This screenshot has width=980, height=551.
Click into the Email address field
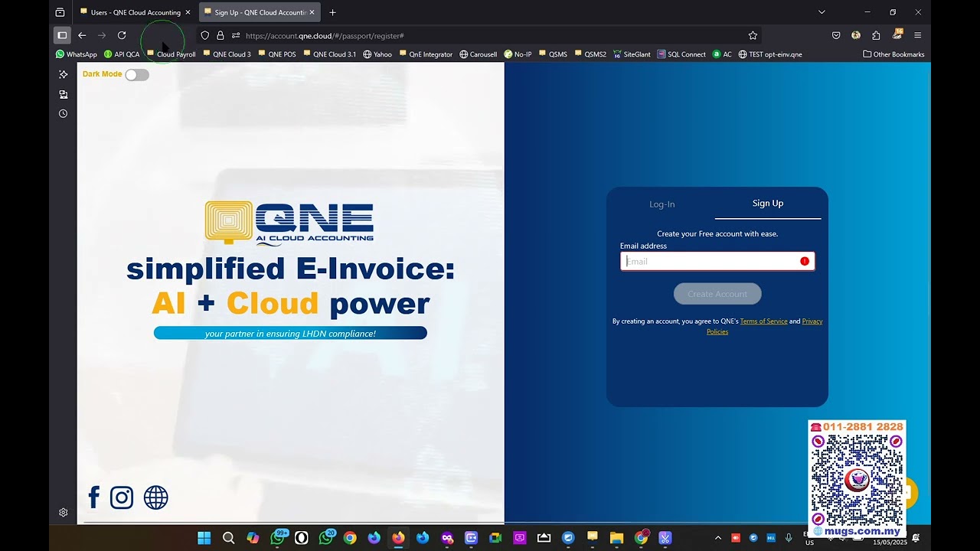(x=717, y=261)
